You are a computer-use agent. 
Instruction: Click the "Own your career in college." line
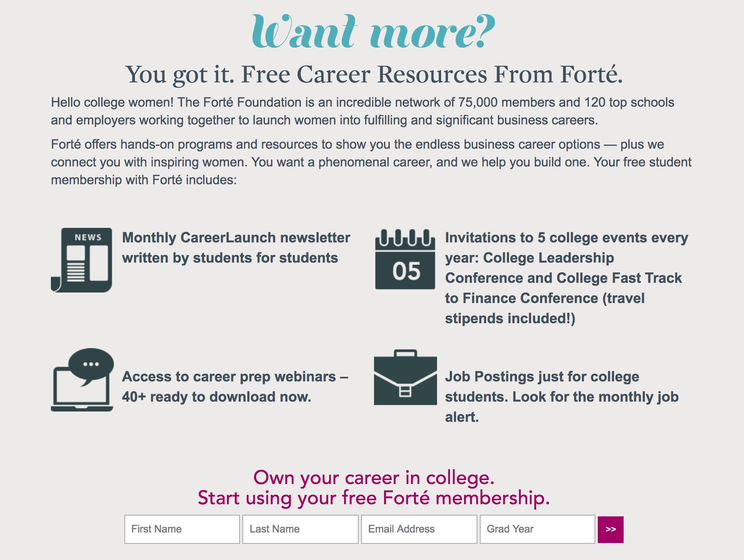[374, 478]
